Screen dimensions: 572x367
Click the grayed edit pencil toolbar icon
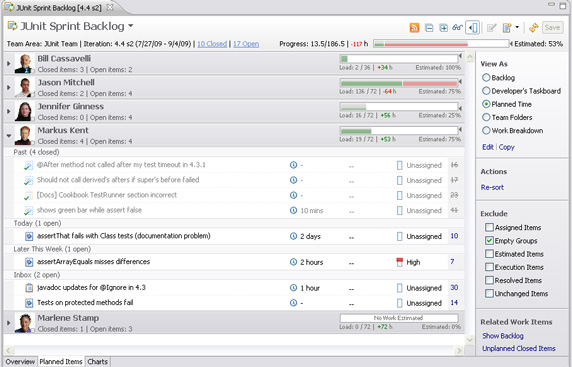pos(492,28)
